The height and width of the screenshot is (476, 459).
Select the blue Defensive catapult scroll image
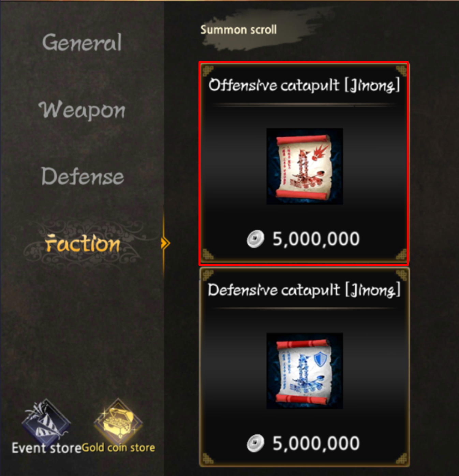[305, 371]
